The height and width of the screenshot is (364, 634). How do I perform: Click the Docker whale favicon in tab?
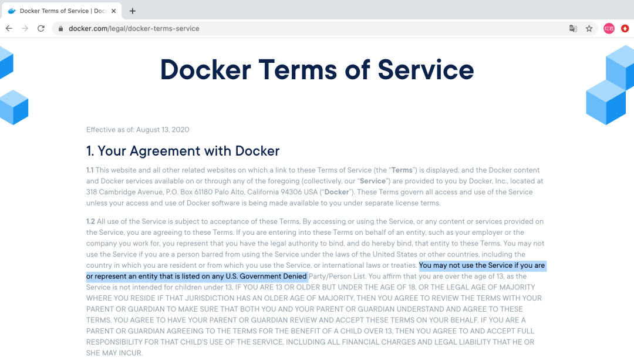pyautogui.click(x=12, y=11)
